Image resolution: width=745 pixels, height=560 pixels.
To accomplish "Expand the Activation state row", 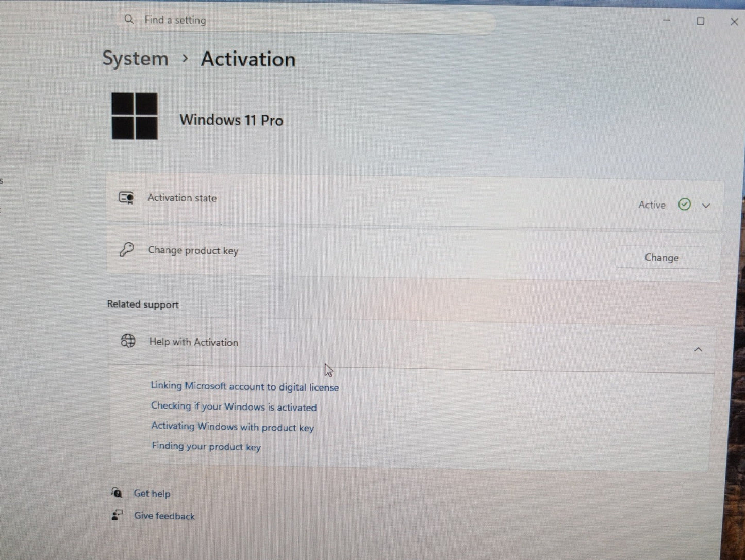I will tap(706, 206).
